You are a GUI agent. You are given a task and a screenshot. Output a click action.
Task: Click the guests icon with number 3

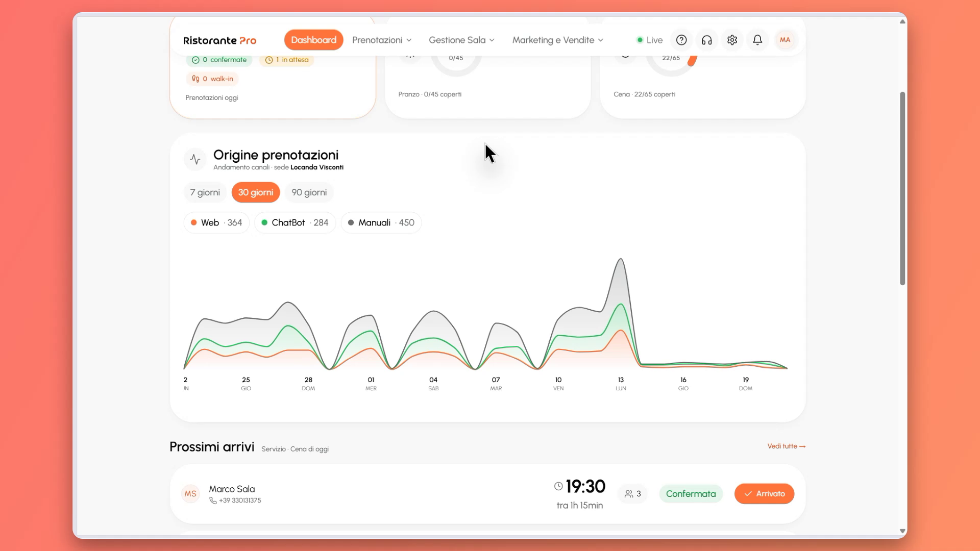tap(632, 494)
